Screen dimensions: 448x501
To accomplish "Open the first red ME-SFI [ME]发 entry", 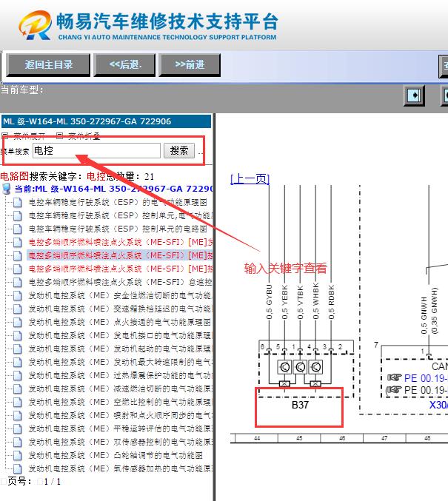I will pyautogui.click(x=121, y=242).
